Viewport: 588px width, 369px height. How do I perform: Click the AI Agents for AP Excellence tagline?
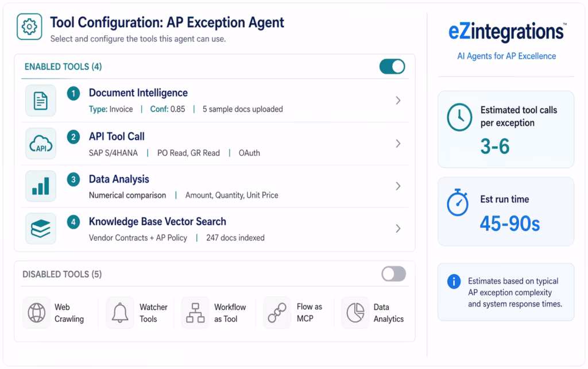pyautogui.click(x=506, y=56)
